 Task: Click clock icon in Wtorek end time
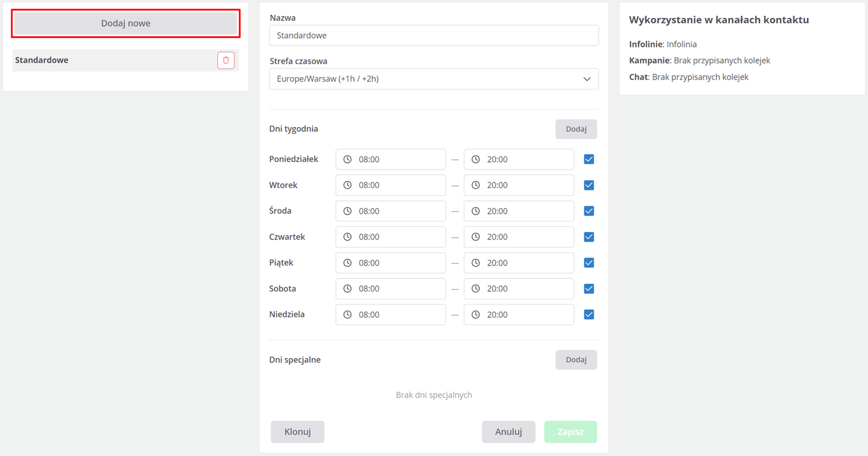pos(476,185)
